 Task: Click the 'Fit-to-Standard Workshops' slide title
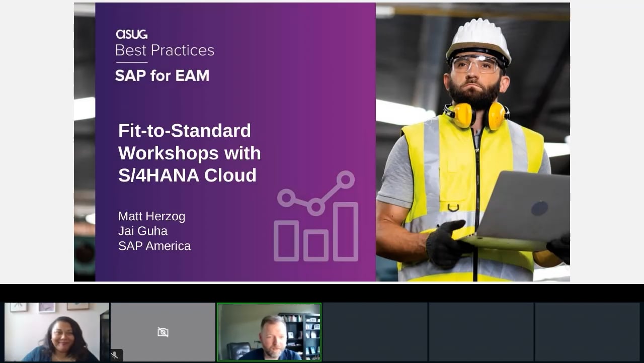[x=190, y=152]
